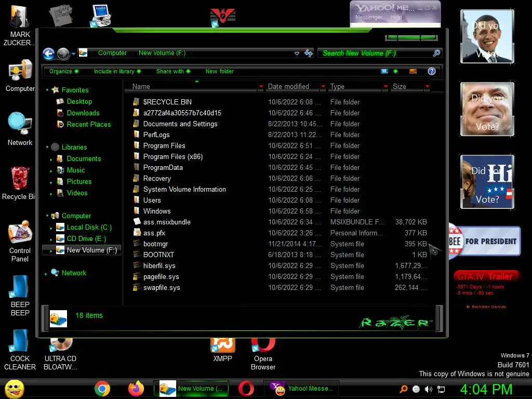532x399 pixels.
Task: Click the Obama Did you Vote gadget
Action: coord(487,36)
